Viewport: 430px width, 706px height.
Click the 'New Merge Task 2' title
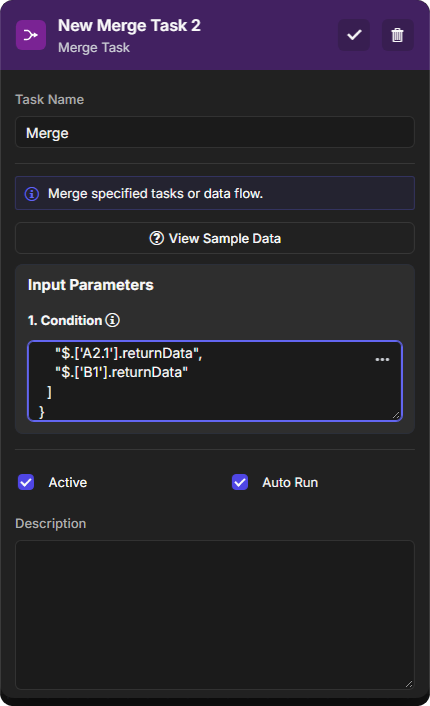(x=129, y=26)
